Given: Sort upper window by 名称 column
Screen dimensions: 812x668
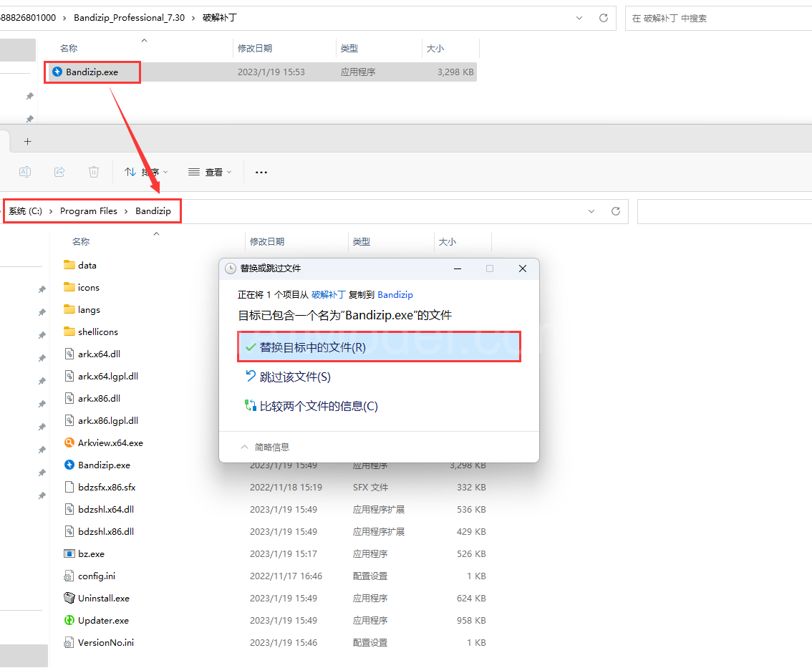Looking at the screenshot, I should tap(69, 48).
